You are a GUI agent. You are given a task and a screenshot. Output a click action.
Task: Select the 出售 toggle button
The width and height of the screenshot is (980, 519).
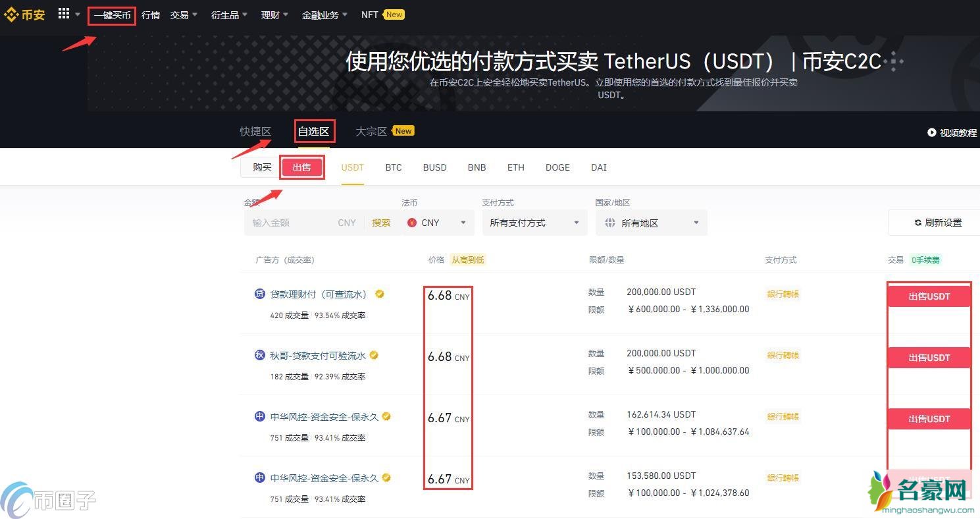(301, 167)
